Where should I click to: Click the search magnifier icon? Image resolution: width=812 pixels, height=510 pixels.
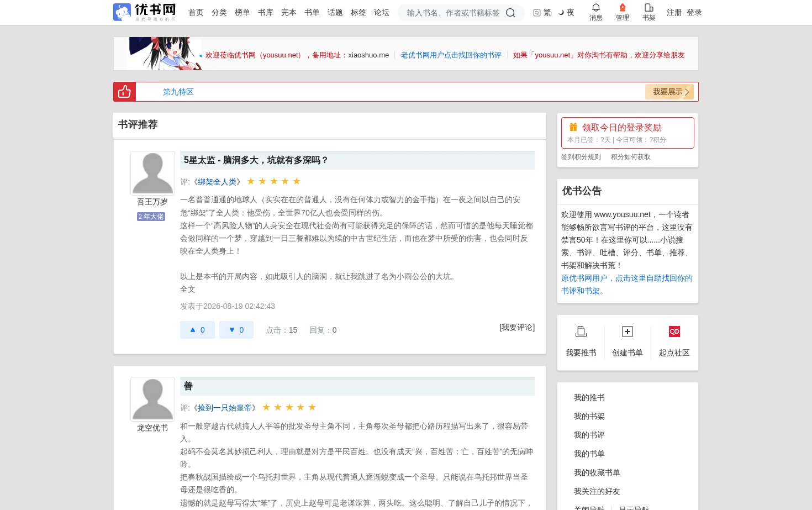(x=510, y=13)
